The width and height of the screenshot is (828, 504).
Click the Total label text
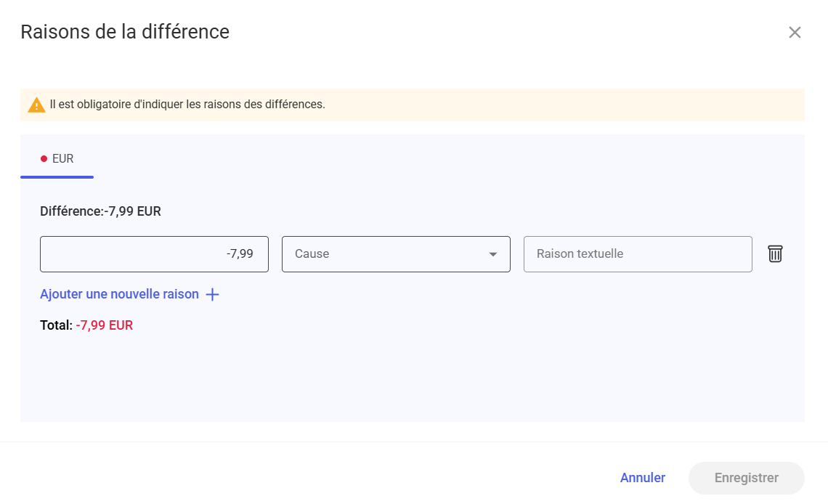click(56, 325)
